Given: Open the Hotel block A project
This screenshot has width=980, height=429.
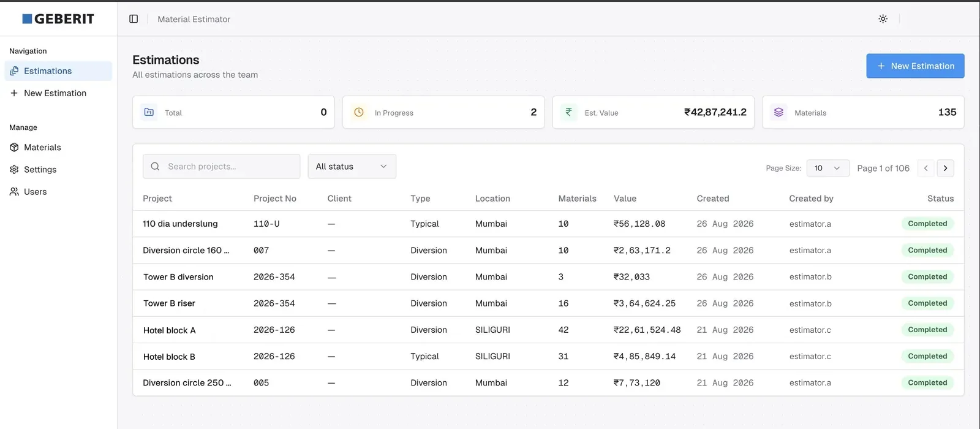Looking at the screenshot, I should coord(169,330).
